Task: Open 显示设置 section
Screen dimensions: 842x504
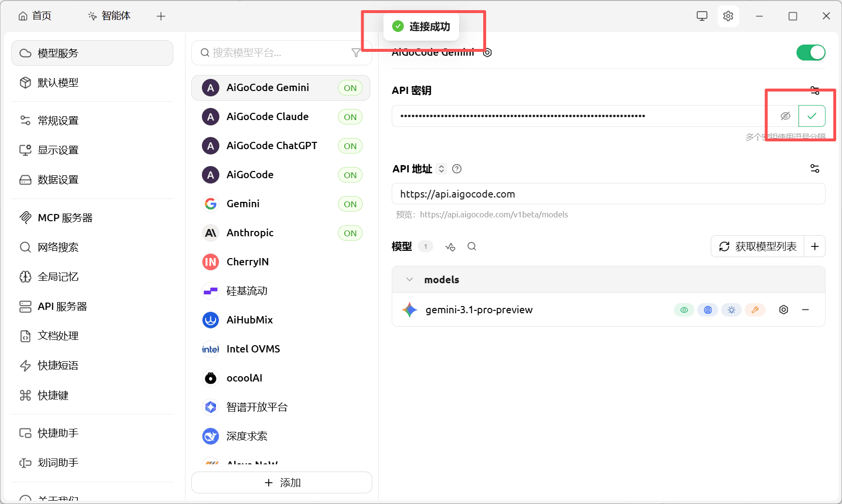Action: tap(92, 150)
